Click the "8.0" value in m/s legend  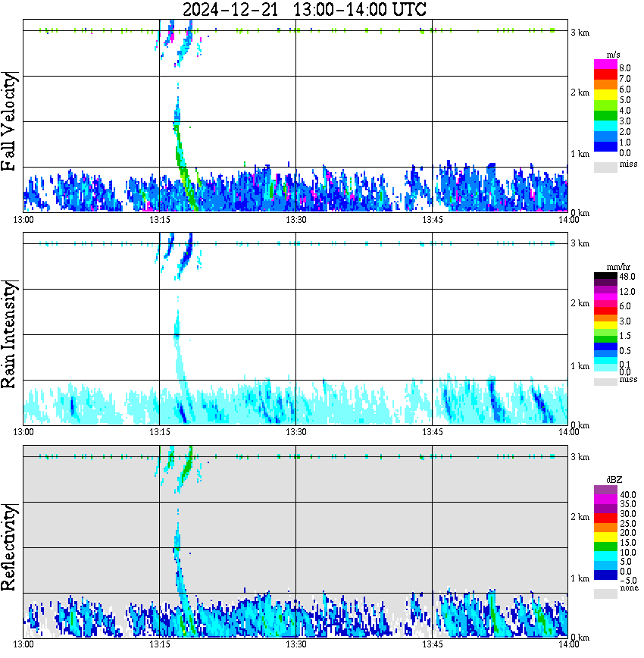click(625, 68)
